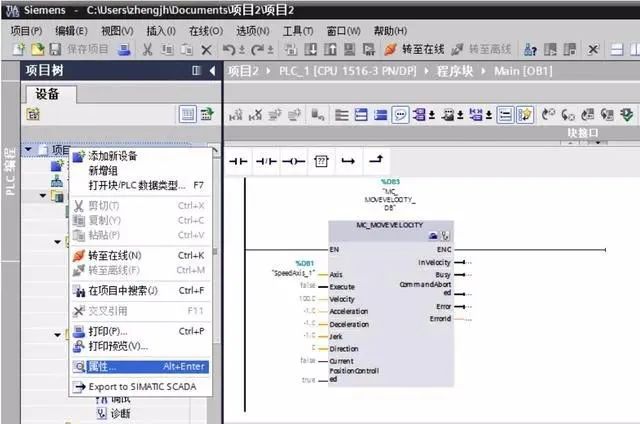Image resolution: width=640 pixels, height=424 pixels.
Task: Click the open branch icon
Action: pyautogui.click(x=348, y=162)
